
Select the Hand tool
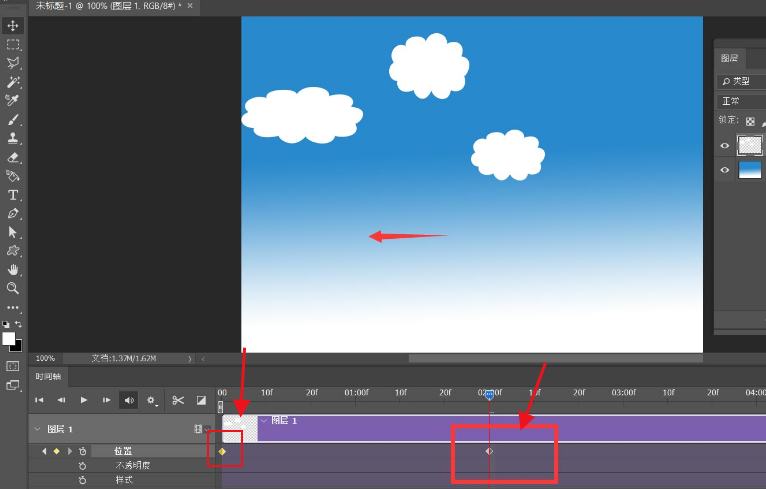coord(13,269)
